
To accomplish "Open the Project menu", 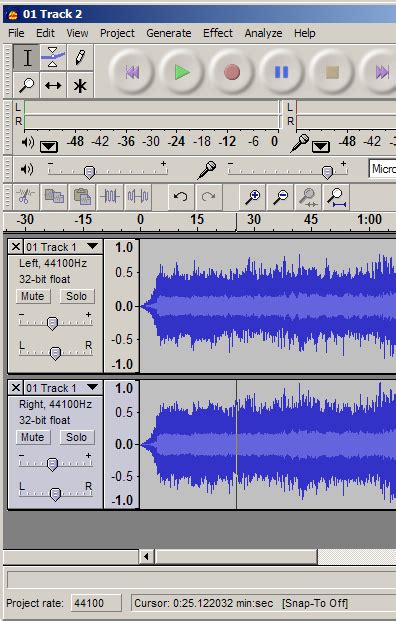I will point(117,33).
